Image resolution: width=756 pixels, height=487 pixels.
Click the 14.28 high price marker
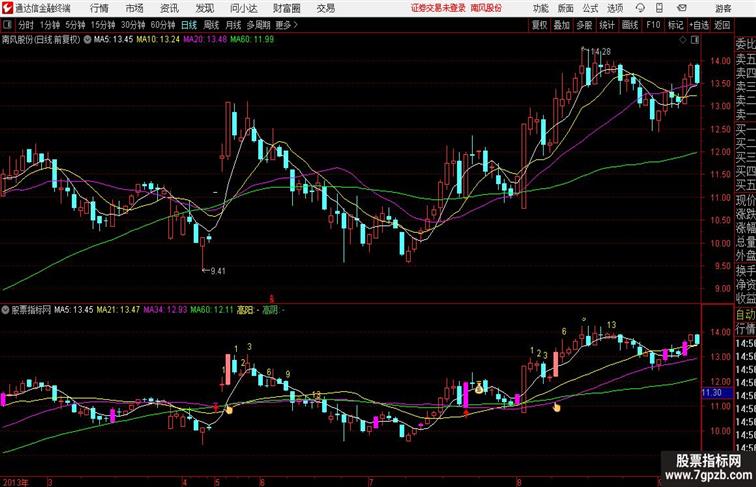pyautogui.click(x=600, y=51)
